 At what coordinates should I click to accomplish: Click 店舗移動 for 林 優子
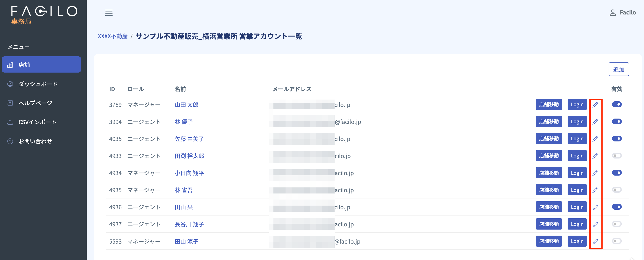(x=548, y=122)
